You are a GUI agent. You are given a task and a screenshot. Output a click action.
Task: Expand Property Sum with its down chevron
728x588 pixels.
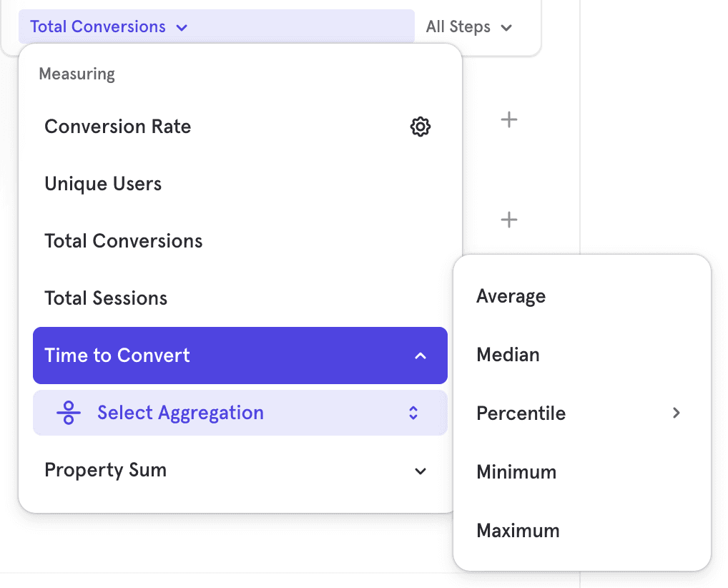420,471
